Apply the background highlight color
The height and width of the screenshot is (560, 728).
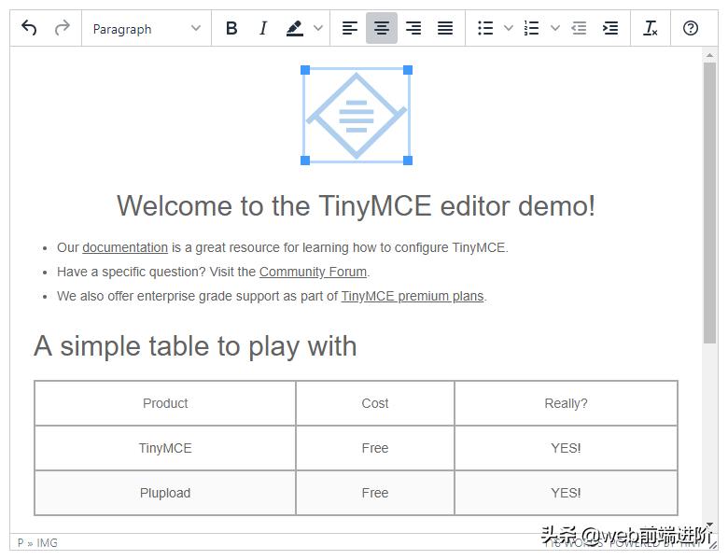pos(295,28)
